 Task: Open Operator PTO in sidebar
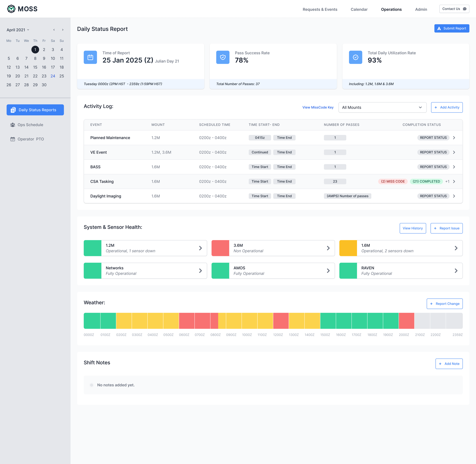tap(30, 139)
